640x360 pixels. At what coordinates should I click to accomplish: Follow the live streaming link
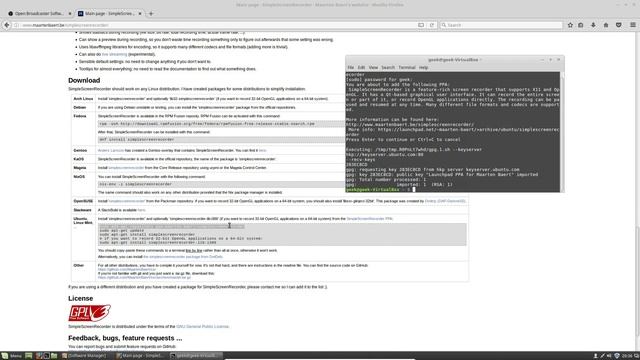[x=114, y=54]
